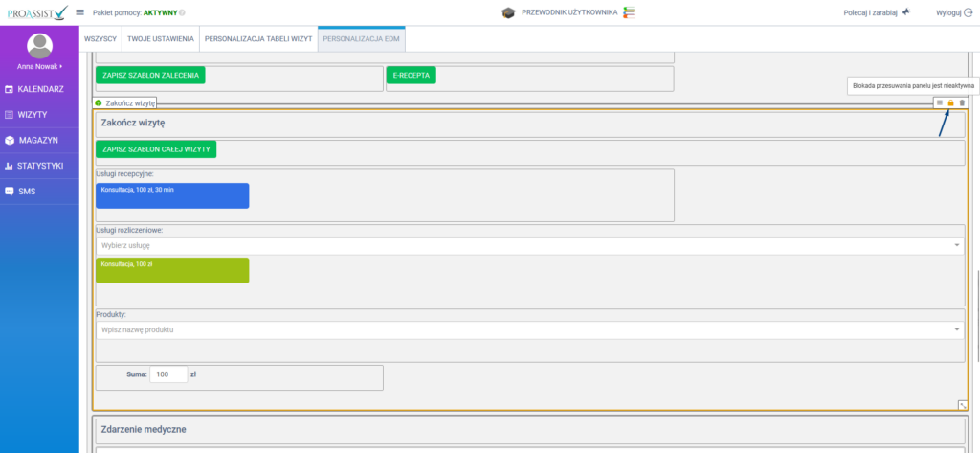Open Kalendarz in the sidebar
The image size is (980, 453).
(39, 89)
